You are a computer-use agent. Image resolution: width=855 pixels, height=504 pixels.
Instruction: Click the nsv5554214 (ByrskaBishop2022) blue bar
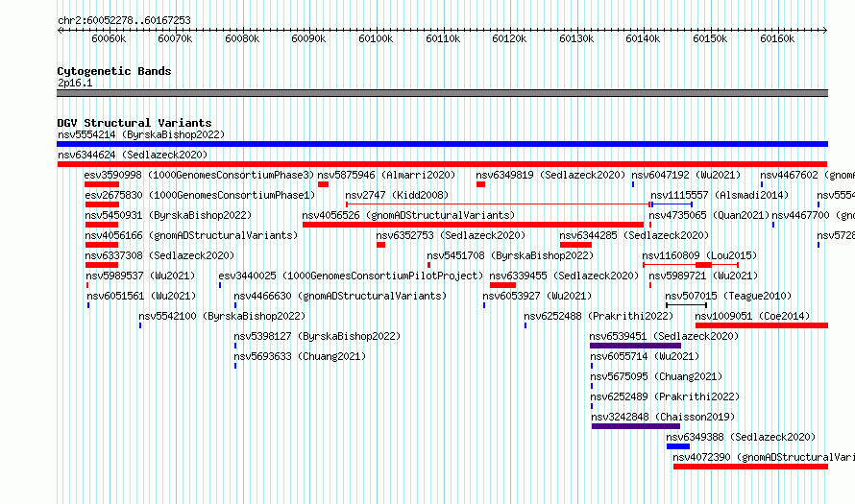pos(442,144)
